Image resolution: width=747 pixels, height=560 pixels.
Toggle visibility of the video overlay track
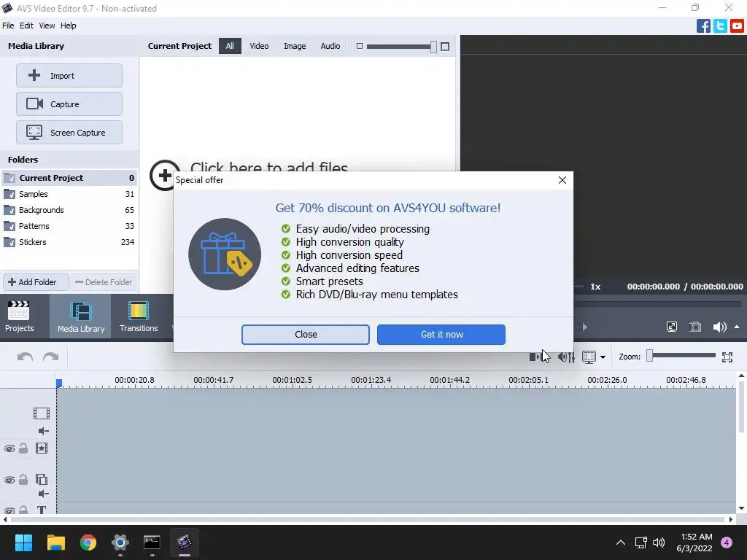(x=9, y=480)
